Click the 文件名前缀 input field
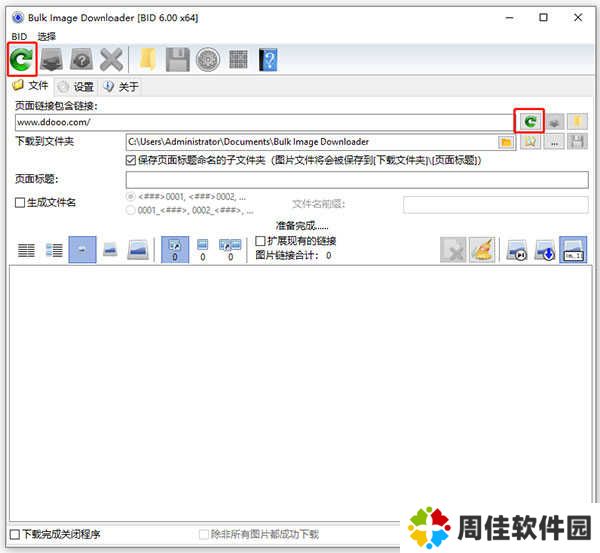600x553 pixels. [x=496, y=205]
